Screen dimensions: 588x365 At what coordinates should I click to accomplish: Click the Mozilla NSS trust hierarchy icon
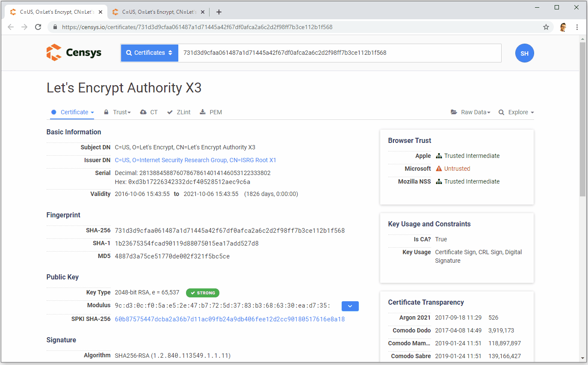439,181
